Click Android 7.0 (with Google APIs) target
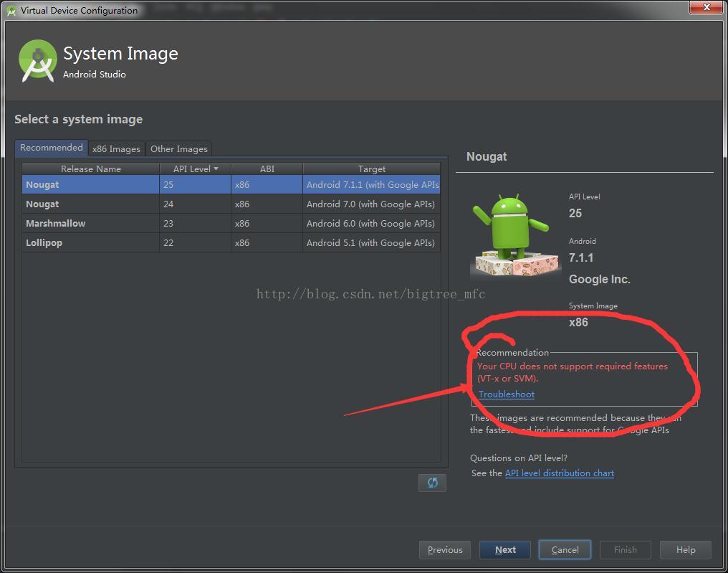This screenshot has height=573, width=728. coord(372,204)
